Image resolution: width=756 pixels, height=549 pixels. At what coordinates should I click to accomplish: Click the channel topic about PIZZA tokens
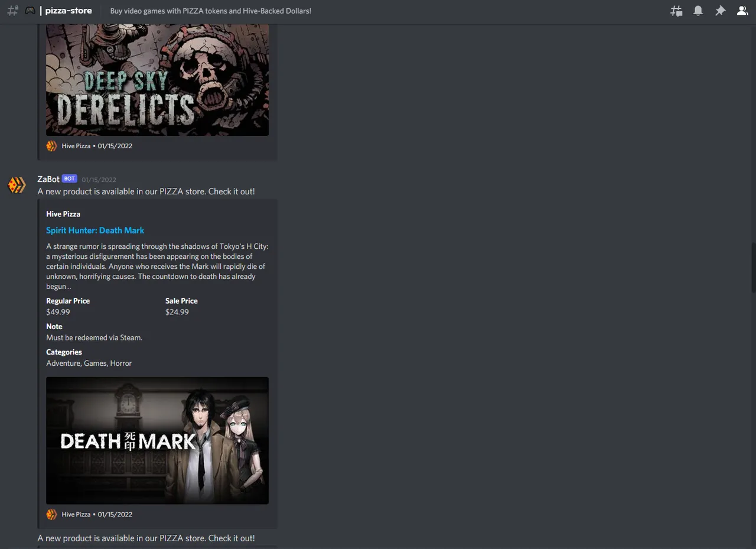[x=211, y=11]
